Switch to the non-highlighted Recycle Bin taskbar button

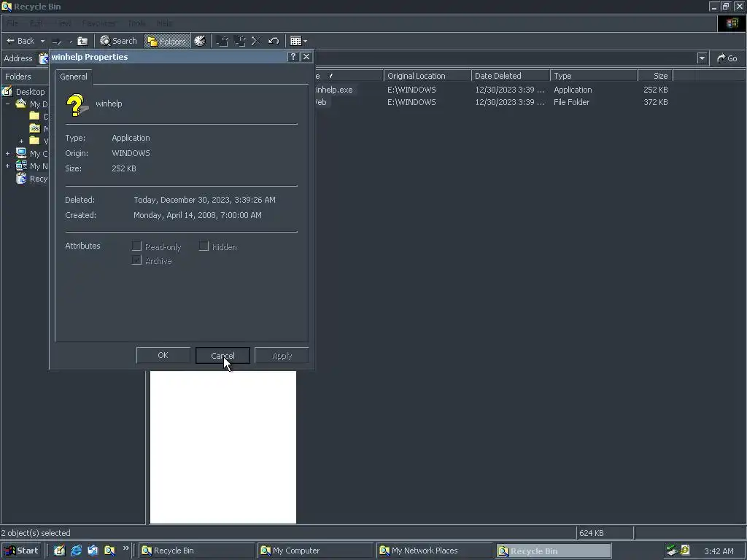197,551
